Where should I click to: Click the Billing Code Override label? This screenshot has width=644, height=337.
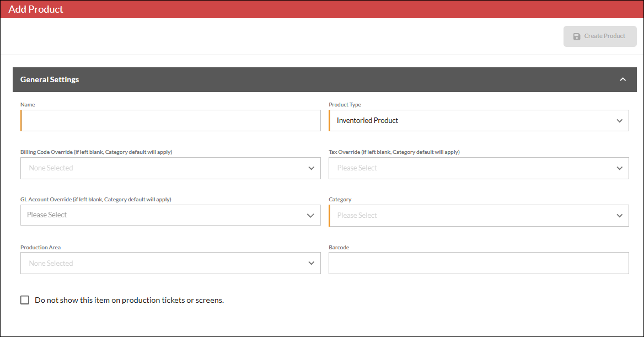[x=96, y=152]
